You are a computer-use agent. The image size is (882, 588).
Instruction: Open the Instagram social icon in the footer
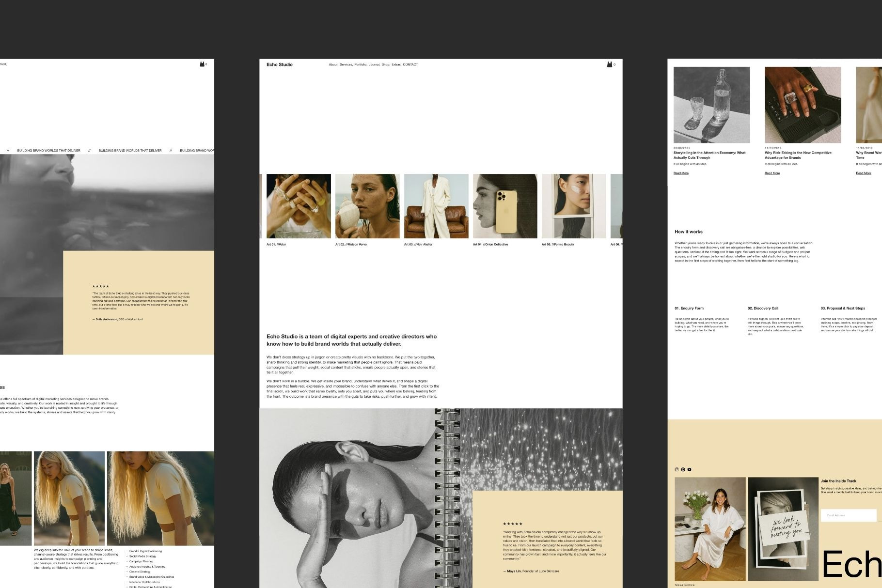[677, 469]
